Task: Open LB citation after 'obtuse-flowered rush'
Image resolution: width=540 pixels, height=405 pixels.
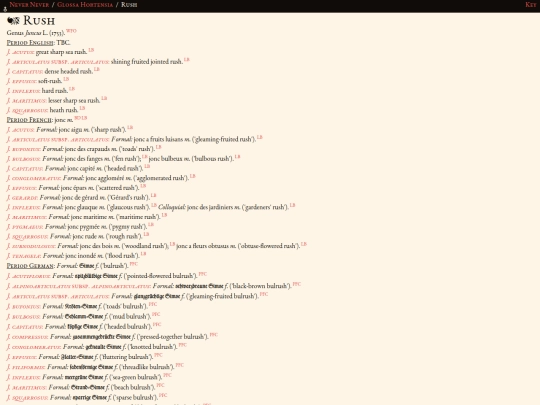Action: coord(304,244)
